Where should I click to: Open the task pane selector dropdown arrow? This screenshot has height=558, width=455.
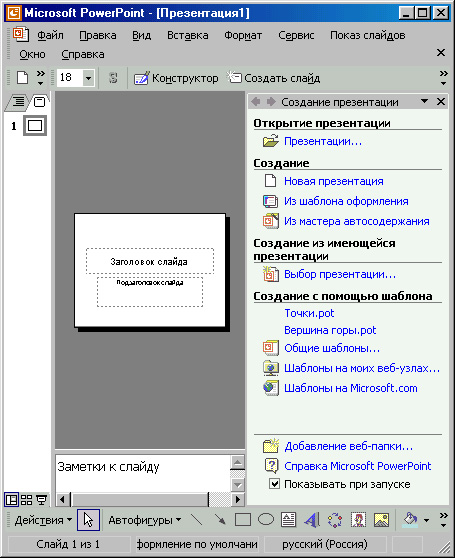pos(424,101)
